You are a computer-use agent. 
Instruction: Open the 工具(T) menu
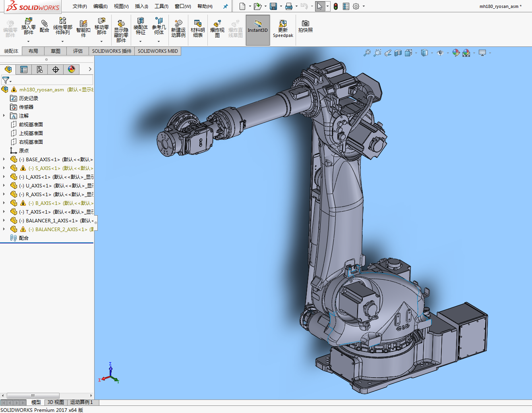(x=161, y=6)
